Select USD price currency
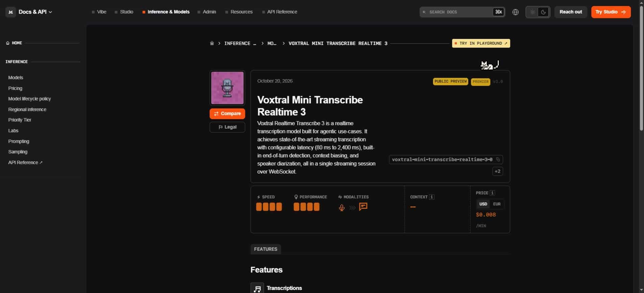This screenshot has height=293, width=644. click(483, 204)
